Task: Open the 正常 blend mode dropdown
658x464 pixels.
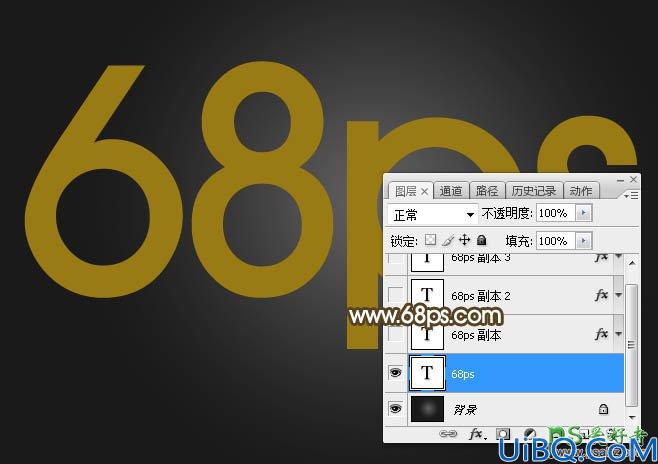Action: (x=433, y=215)
